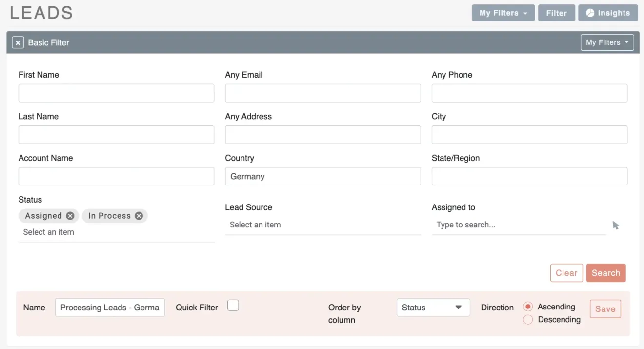Click the Search button
This screenshot has width=644, height=349.
606,273
